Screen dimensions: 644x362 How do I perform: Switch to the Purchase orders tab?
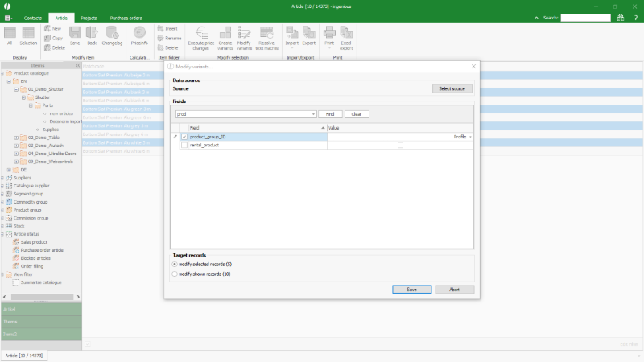[126, 18]
